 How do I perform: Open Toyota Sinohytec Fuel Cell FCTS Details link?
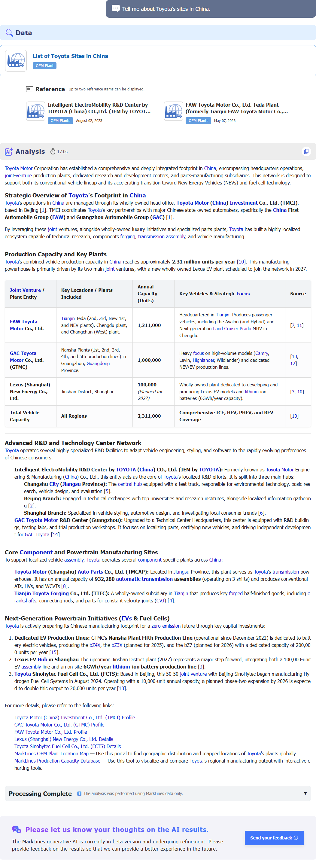click(67, 746)
